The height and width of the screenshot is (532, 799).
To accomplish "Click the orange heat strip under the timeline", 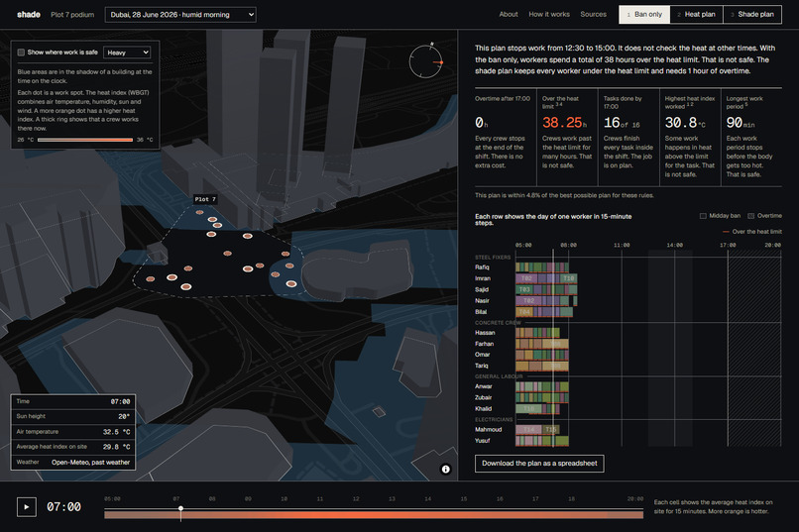I will 374,515.
